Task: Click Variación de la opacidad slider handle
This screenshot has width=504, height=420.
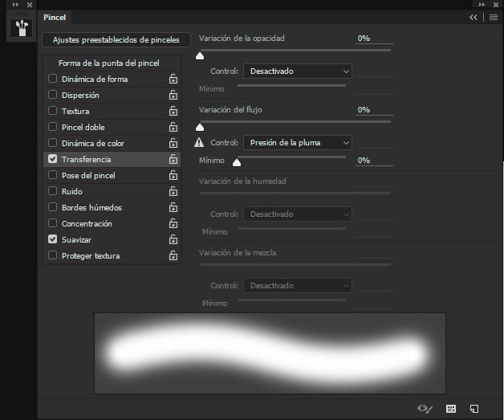Action: (200, 56)
